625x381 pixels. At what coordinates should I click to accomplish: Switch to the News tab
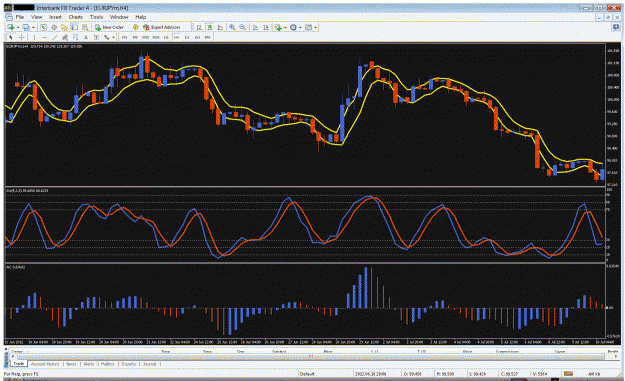71,364
